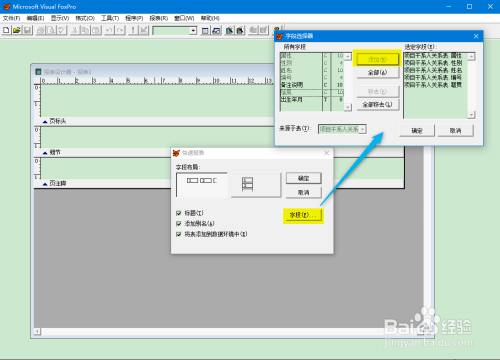Click up arrow of selected-fields list scrollbar
Screen dimensions: 500x360
471,56
